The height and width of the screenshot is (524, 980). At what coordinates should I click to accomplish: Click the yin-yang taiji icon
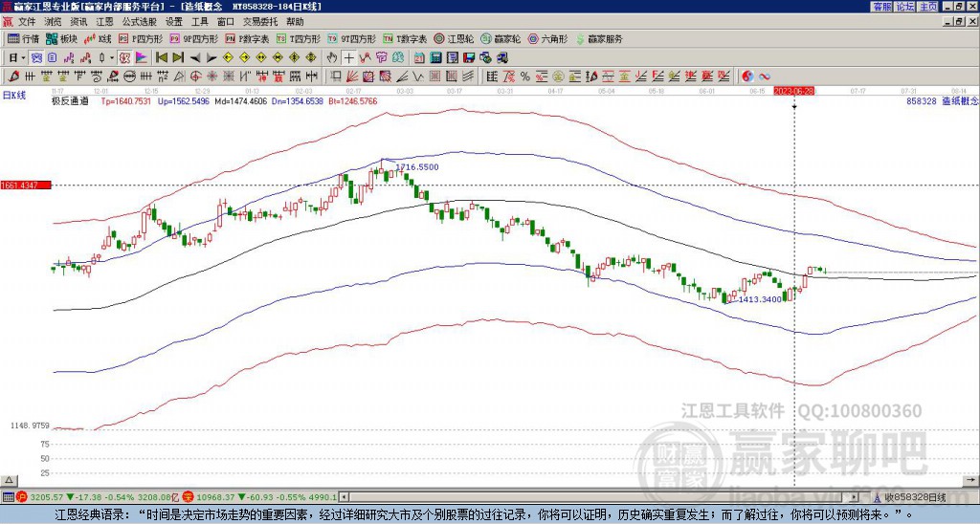[x=747, y=76]
